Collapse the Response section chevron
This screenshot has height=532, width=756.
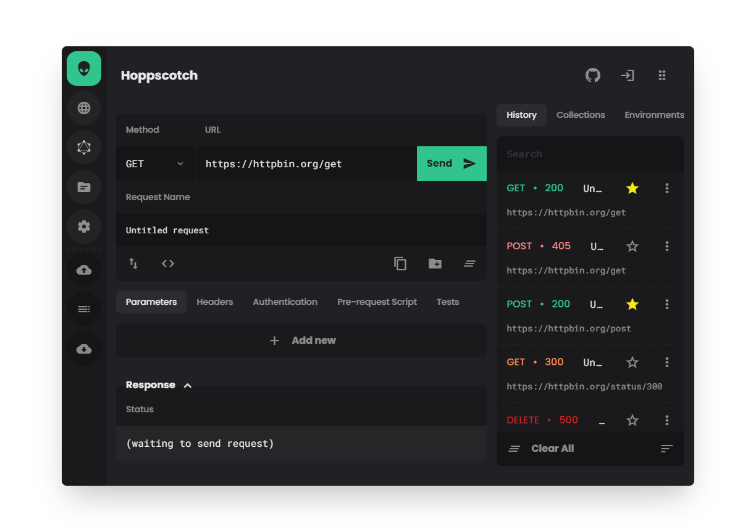click(188, 386)
